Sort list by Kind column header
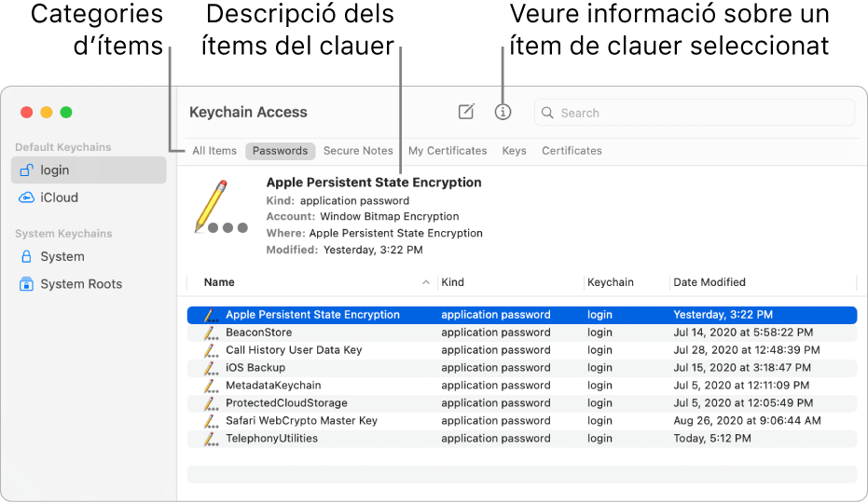Viewport: 868px width, 503px height. point(453,282)
